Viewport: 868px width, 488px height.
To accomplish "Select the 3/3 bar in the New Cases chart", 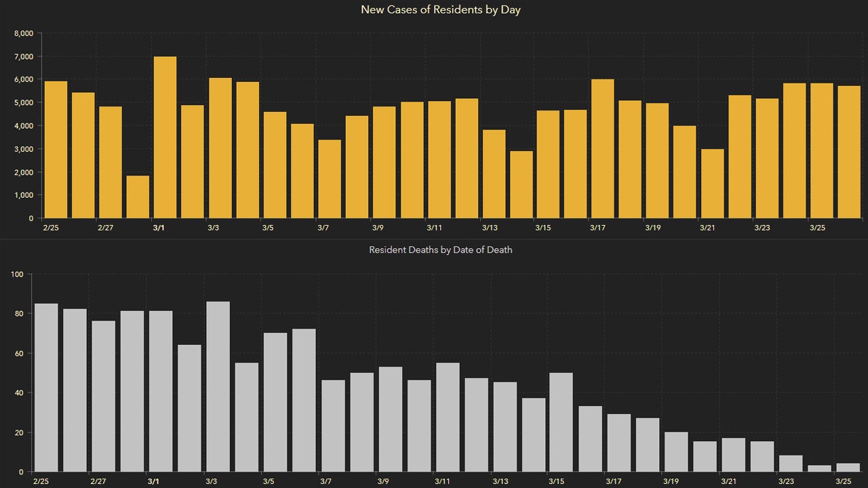I will [220, 148].
